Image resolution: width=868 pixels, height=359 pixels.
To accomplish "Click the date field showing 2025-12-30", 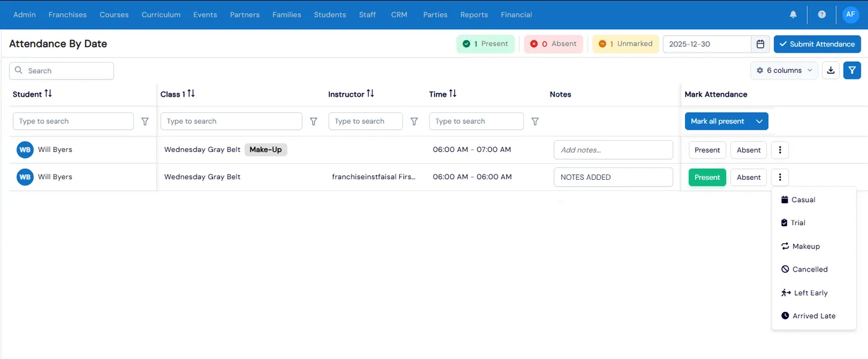I will click(x=707, y=44).
